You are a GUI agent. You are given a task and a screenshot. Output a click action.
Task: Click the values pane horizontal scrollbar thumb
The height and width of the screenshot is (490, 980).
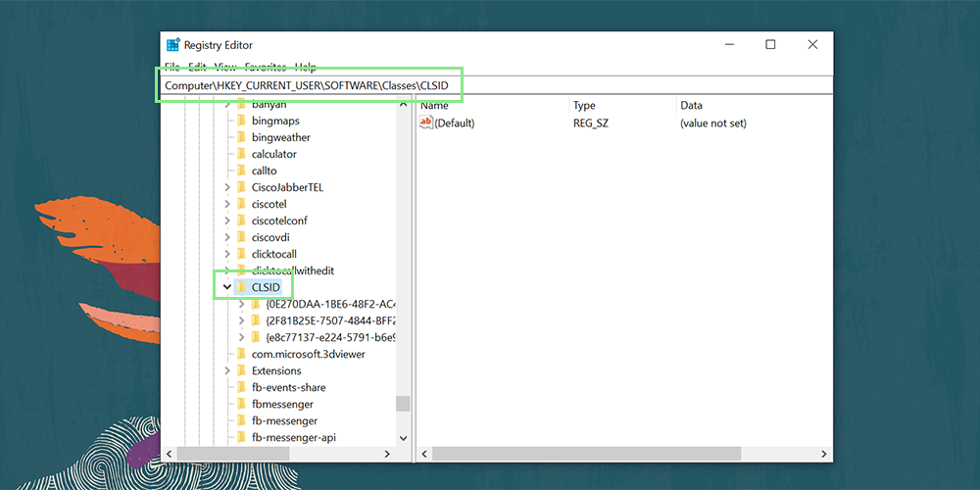click(x=586, y=454)
